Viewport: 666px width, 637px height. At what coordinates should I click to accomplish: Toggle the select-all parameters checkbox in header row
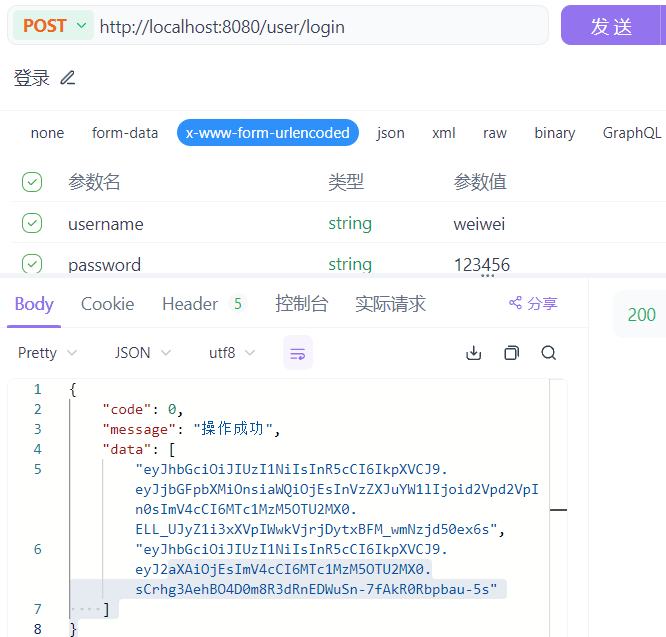(x=32, y=182)
